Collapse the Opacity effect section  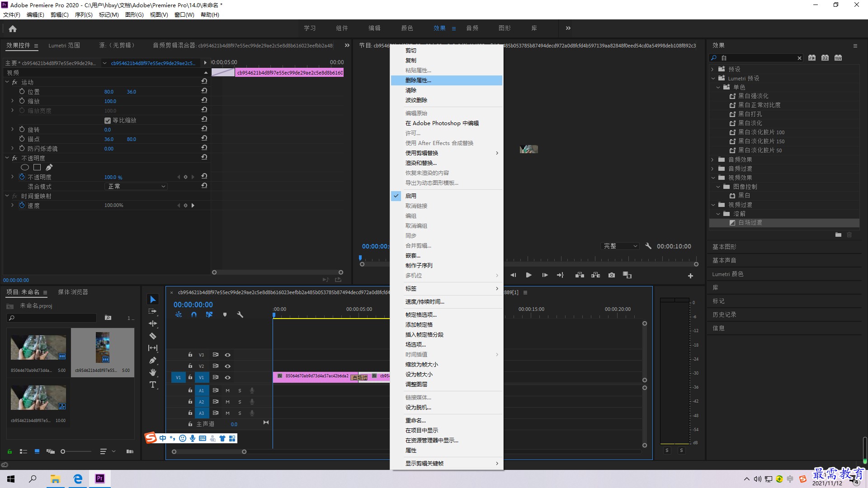(7, 158)
